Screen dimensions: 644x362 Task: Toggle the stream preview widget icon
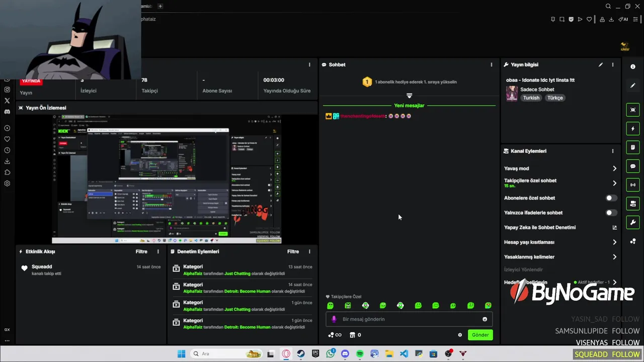[633, 110]
